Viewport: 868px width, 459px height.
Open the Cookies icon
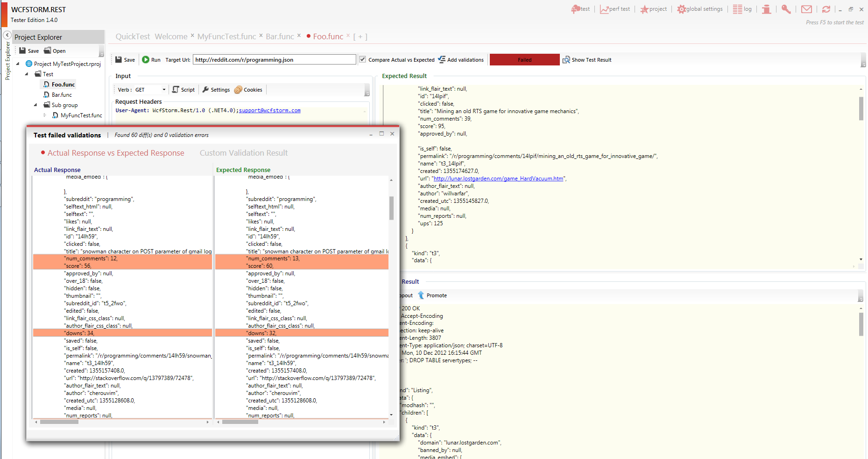coord(238,89)
